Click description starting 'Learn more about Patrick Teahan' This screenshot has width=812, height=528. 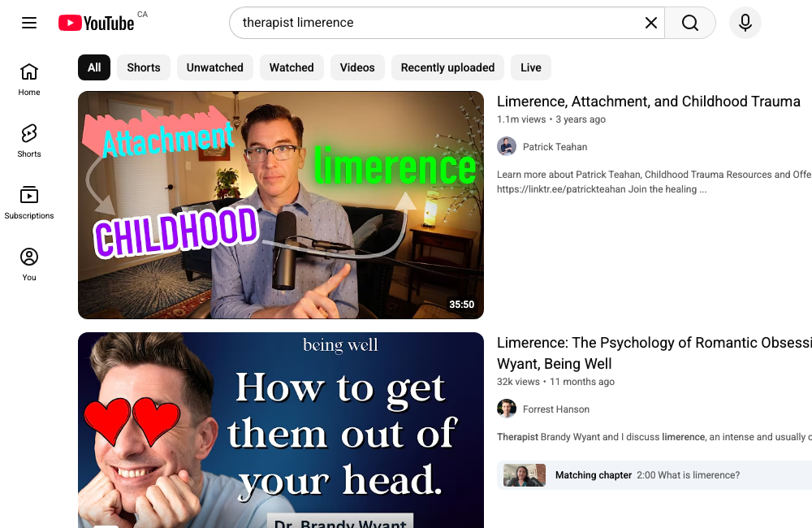(654, 182)
